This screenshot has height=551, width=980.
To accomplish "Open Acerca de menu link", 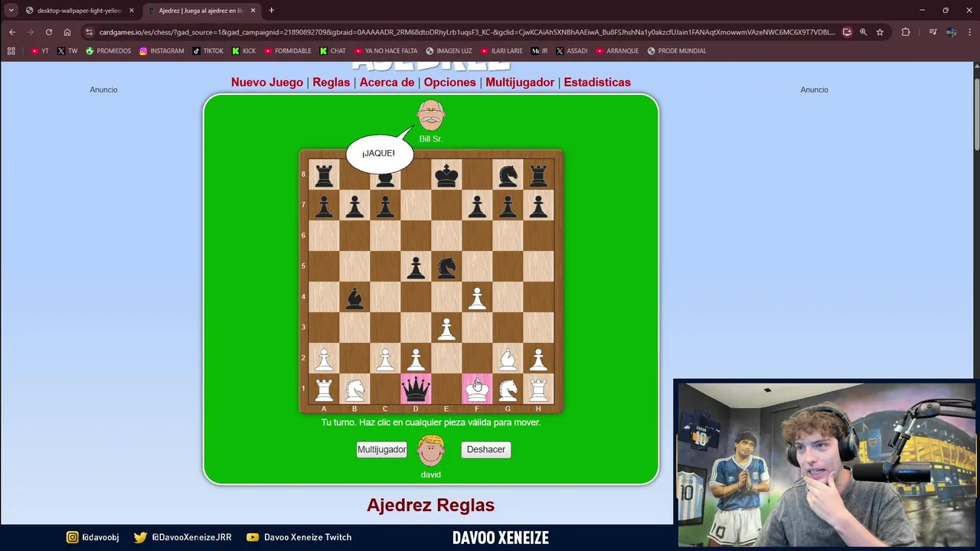I will (x=387, y=82).
